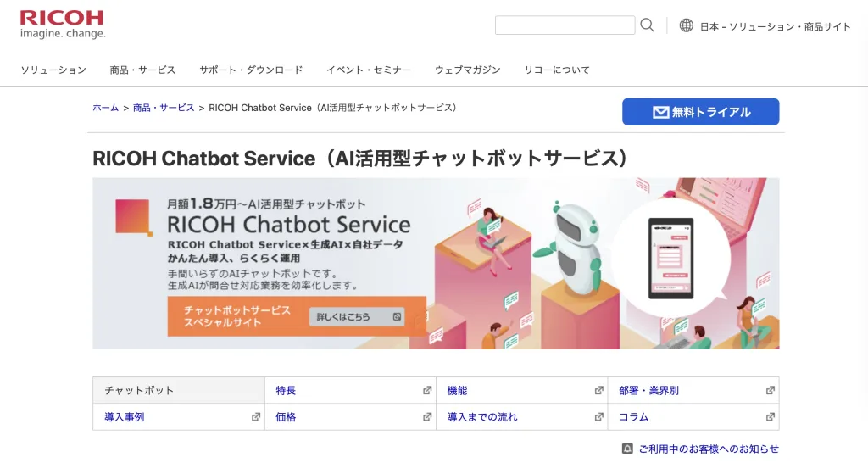Screen dimensions: 868x474
Task: Click the current page breadcrumb text
Action: pyautogui.click(x=334, y=108)
